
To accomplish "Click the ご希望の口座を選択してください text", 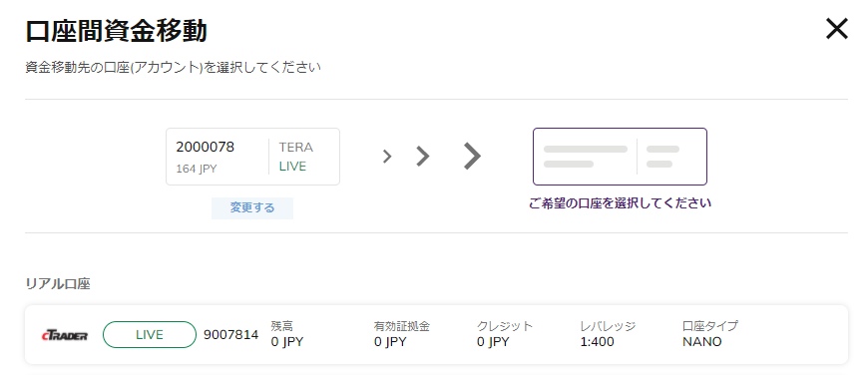I will pos(620,203).
